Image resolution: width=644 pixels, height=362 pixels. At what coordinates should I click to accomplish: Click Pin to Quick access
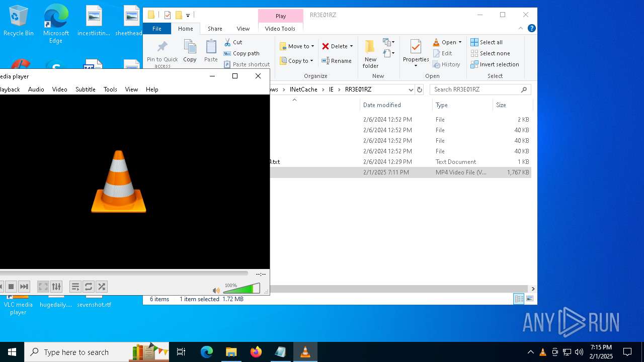point(162,54)
